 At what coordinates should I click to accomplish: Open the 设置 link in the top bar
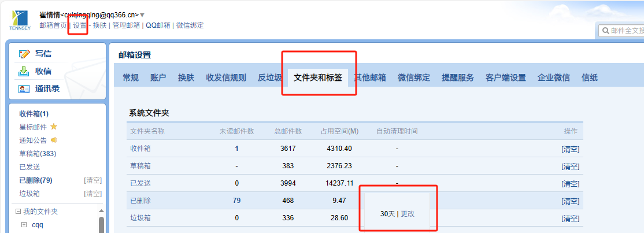click(79, 25)
